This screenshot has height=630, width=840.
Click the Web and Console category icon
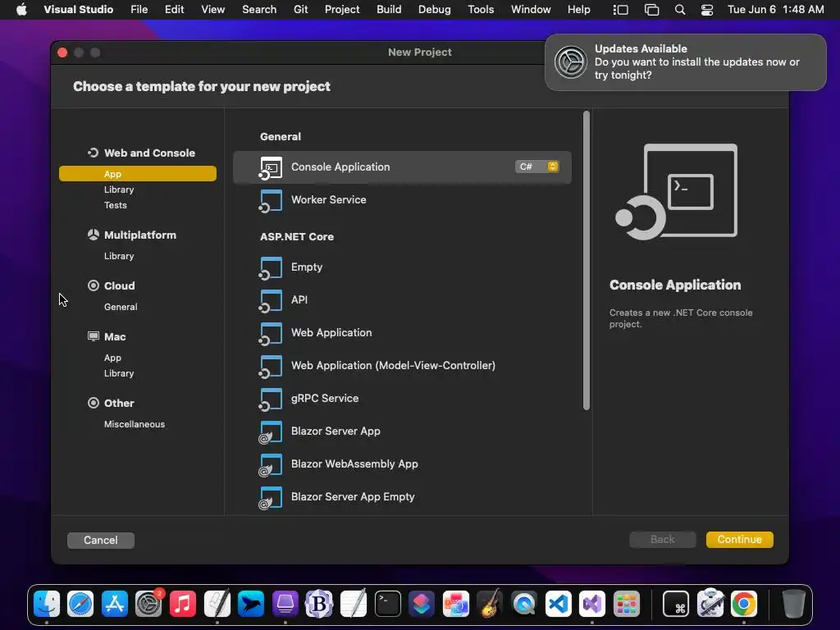pos(94,153)
